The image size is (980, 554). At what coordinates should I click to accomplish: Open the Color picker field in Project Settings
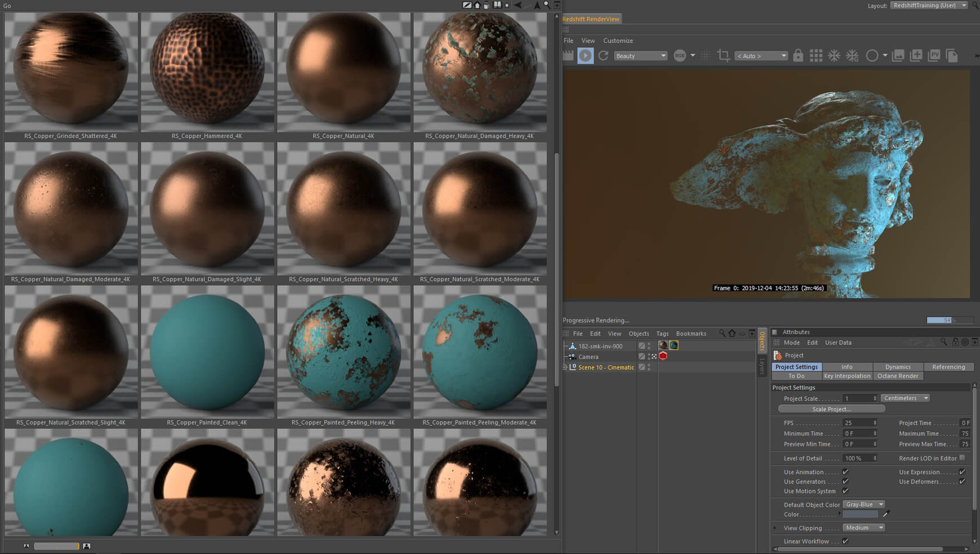(x=862, y=514)
